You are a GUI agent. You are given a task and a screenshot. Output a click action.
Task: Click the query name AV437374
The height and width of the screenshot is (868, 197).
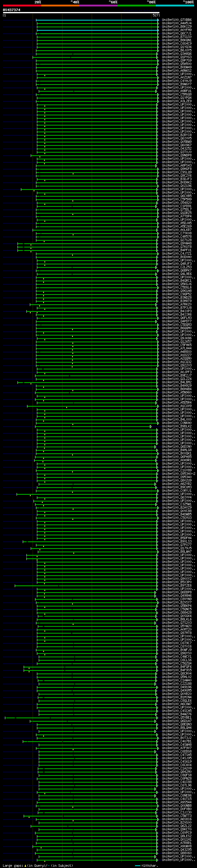coord(11,10)
